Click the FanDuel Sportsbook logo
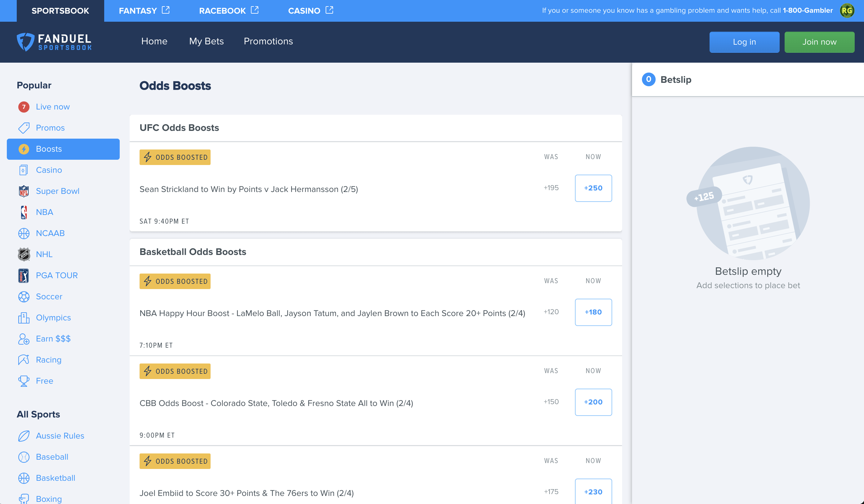 coord(54,42)
